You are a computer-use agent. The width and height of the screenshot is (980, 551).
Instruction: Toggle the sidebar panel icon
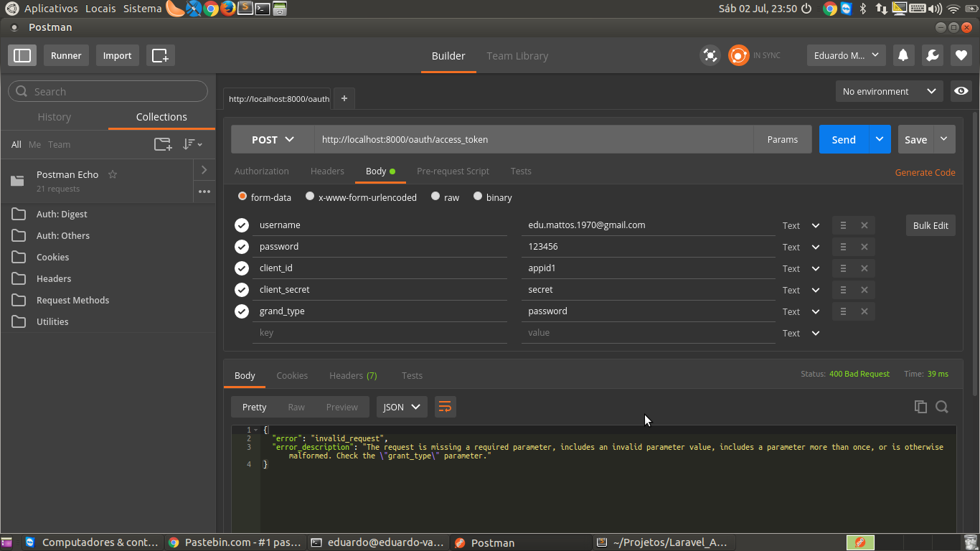22,55
